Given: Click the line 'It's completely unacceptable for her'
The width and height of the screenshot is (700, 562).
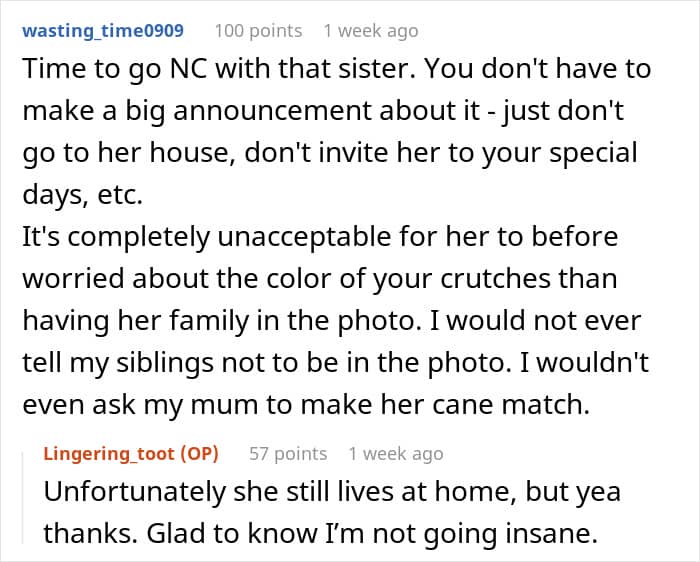Looking at the screenshot, I should coord(320,237).
